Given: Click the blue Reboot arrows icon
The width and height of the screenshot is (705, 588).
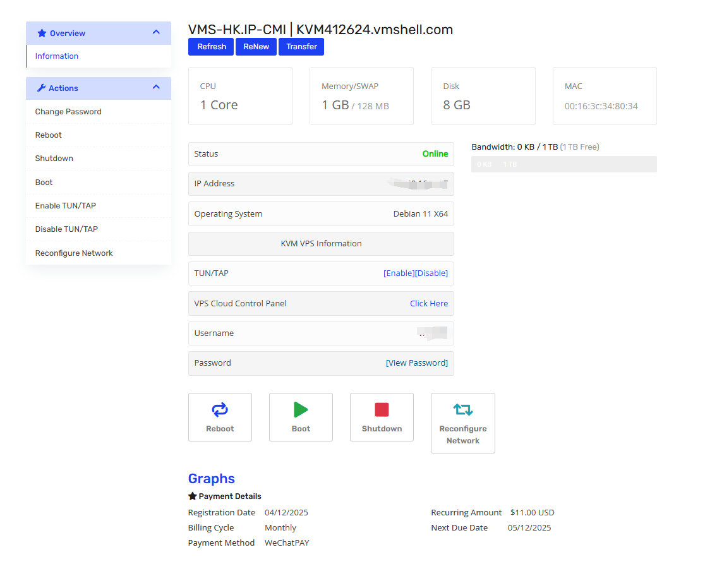Looking at the screenshot, I should click(x=220, y=410).
